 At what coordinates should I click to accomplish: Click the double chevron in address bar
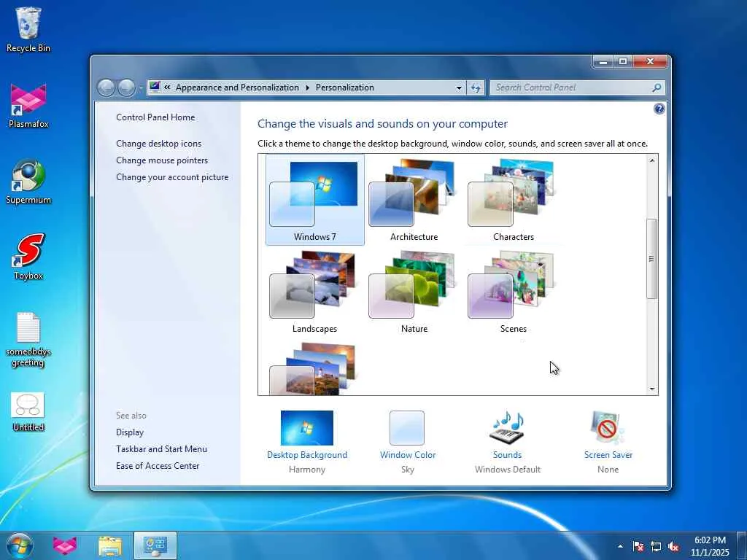[167, 87]
